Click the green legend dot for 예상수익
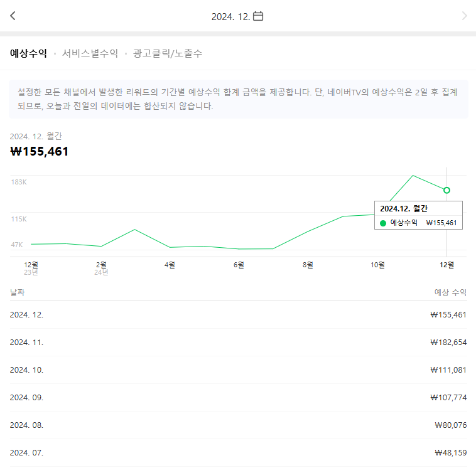This screenshot has height=468, width=476. tap(383, 223)
